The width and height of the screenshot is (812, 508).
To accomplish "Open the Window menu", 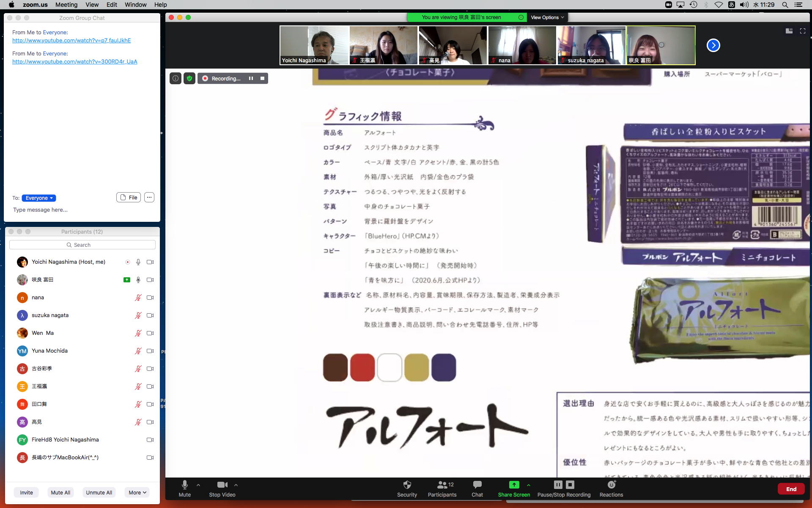I will [135, 5].
